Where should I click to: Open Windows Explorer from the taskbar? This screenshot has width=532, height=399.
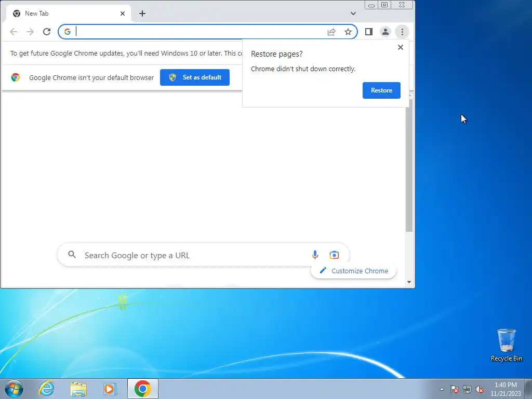pyautogui.click(x=78, y=389)
